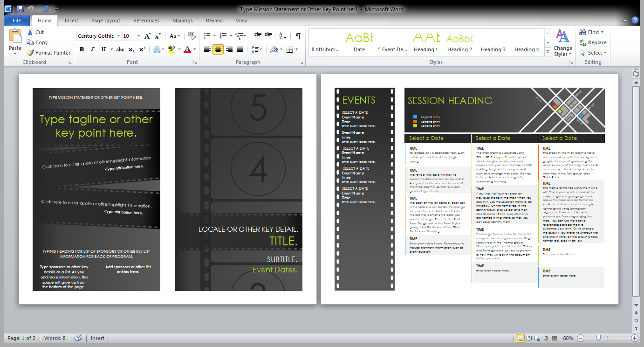Enable bold formatting
This screenshot has height=347, width=644.
pyautogui.click(x=82, y=49)
